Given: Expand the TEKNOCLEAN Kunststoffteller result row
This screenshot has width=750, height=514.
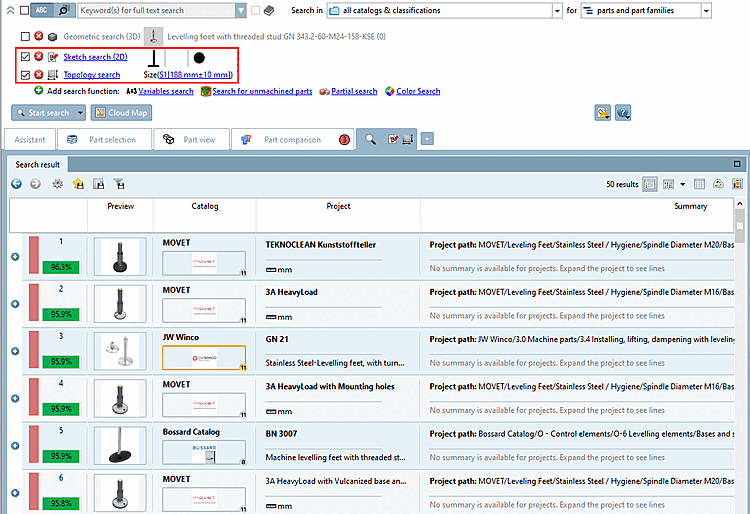Looking at the screenshot, I should click(15, 257).
